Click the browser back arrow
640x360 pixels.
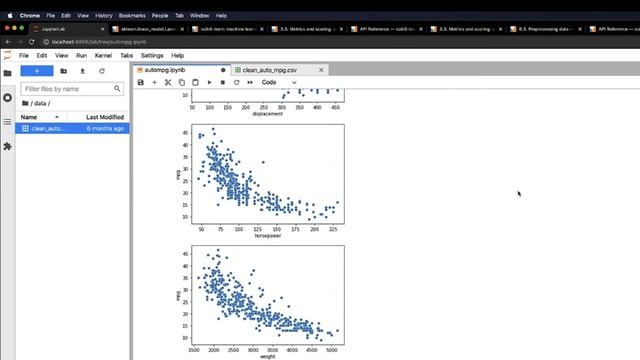coord(8,42)
